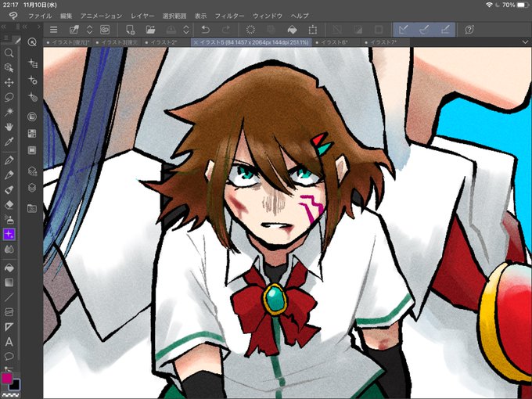Viewport: 532px width, 399px height.
Task: Expand the up-down arrows beside the edit icon
Action: 89,30
